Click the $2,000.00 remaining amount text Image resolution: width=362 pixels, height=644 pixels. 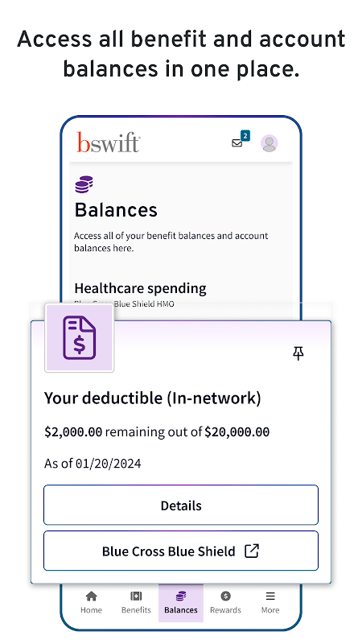[73, 432]
